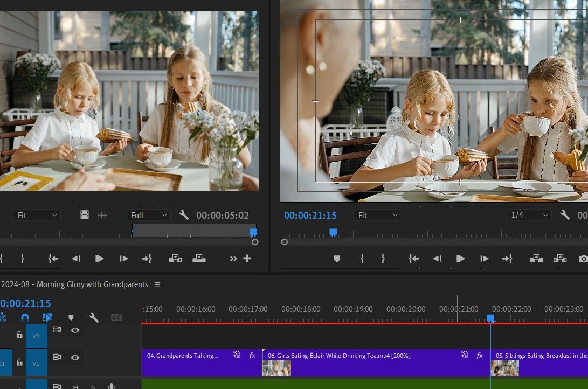Click the Timeline playhead position timecode
This screenshot has height=389, width=588.
(x=25, y=303)
